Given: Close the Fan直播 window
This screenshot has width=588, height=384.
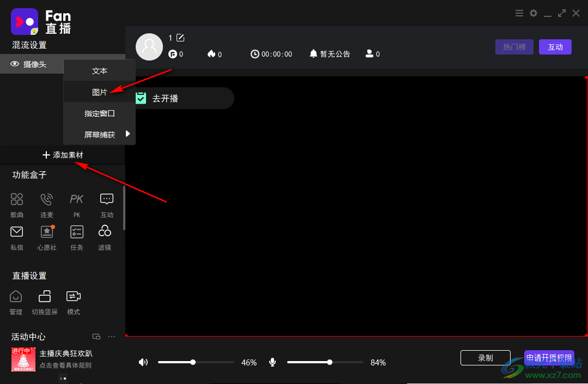Looking at the screenshot, I should point(576,14).
